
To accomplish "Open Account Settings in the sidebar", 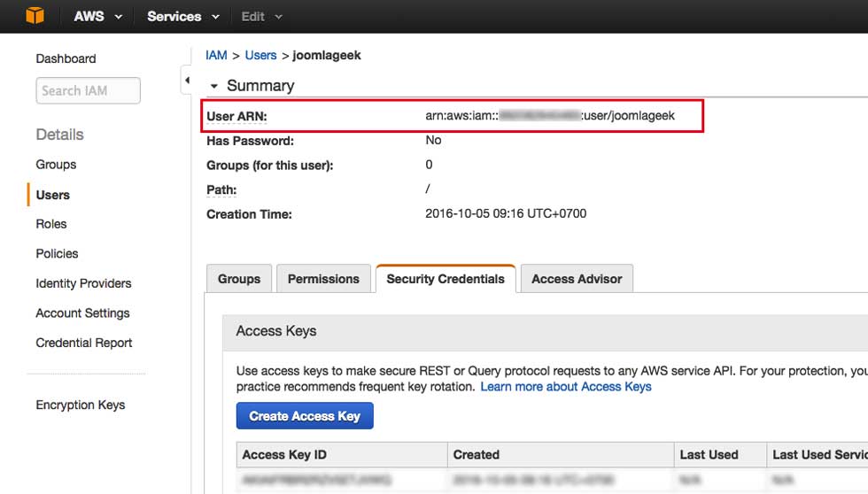I will coord(82,313).
